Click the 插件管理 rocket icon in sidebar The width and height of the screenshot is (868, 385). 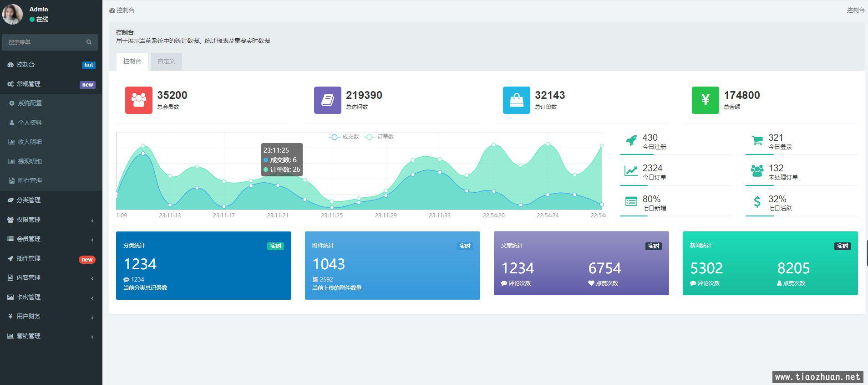(10, 258)
